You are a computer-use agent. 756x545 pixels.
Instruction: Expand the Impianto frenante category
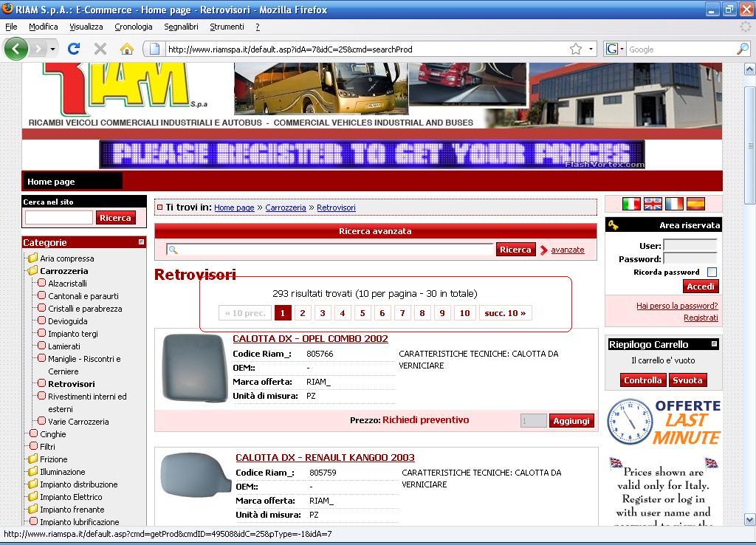(x=32, y=509)
